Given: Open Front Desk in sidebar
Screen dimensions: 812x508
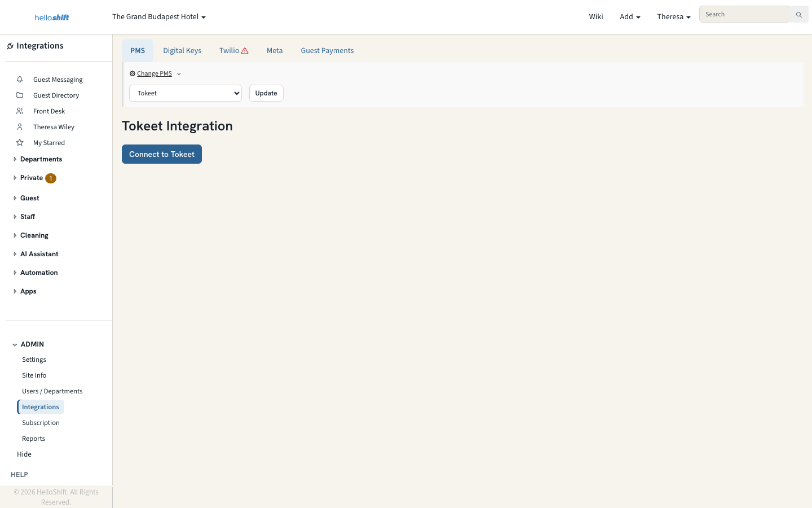Looking at the screenshot, I should (49, 111).
